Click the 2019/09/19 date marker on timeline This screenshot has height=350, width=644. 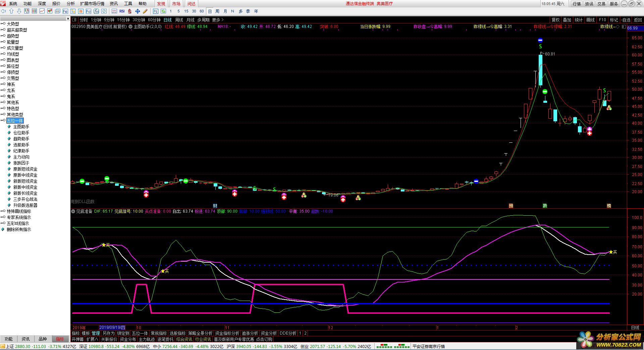[112, 327]
